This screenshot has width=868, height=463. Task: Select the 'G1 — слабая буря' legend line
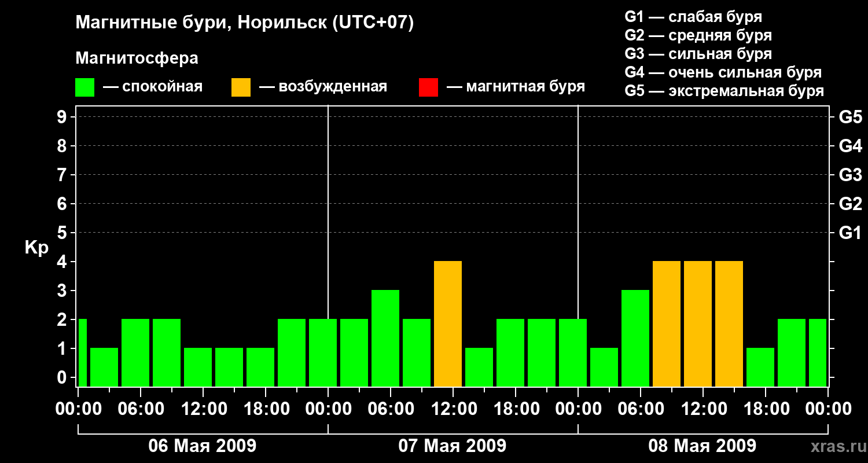coord(693,17)
